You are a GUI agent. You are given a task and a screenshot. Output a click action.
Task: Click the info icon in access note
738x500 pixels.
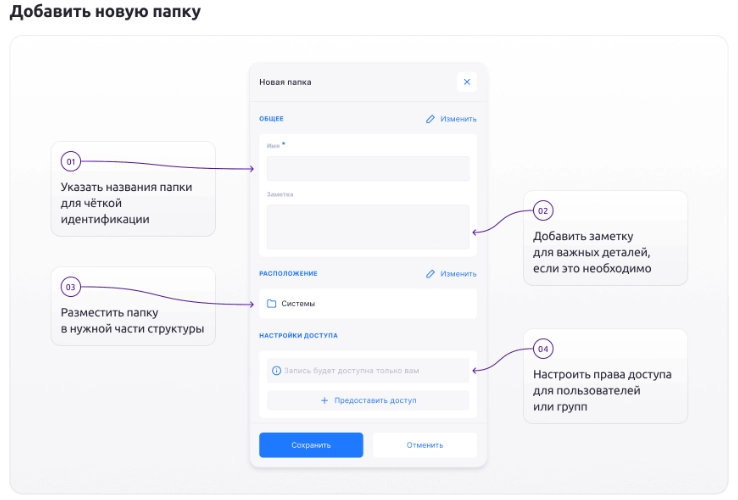(x=276, y=371)
